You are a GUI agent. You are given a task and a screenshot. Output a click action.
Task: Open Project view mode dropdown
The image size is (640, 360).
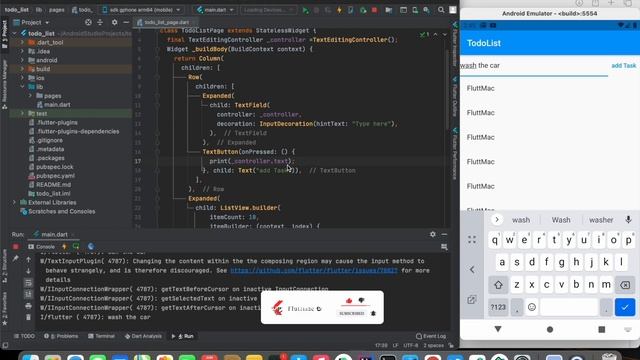[31, 22]
